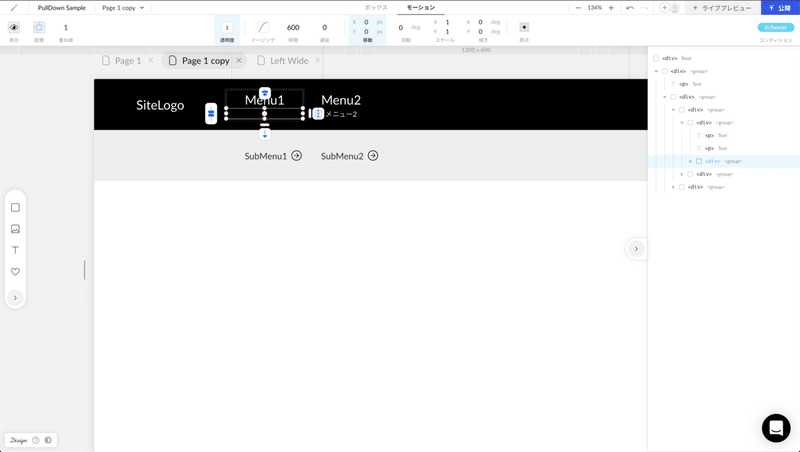Zoom out with the minus icon
The height and width of the screenshot is (452, 800).
tap(578, 8)
